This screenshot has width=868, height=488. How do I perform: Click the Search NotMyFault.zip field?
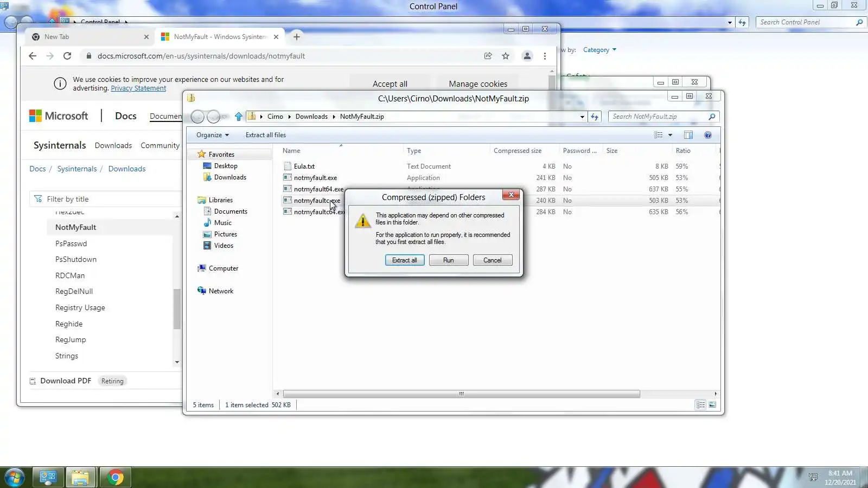(x=663, y=117)
